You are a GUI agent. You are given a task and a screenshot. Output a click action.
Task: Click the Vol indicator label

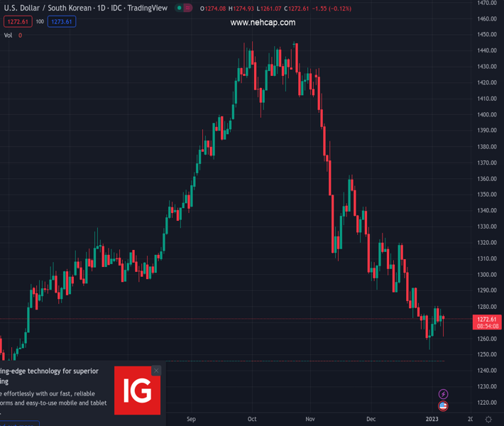pos(9,35)
